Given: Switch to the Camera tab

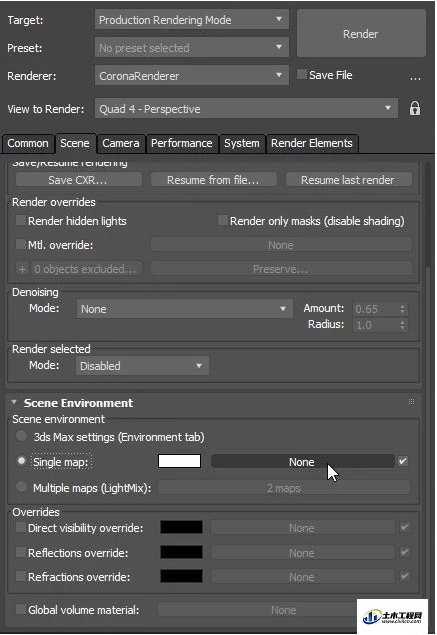Looking at the screenshot, I should [x=121, y=143].
